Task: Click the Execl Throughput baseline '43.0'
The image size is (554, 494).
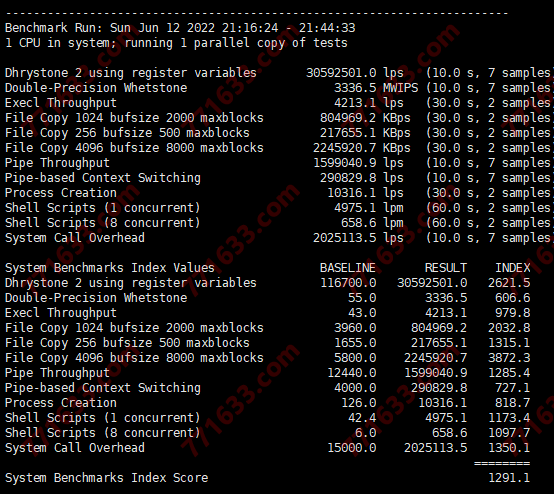Action: [x=362, y=313]
